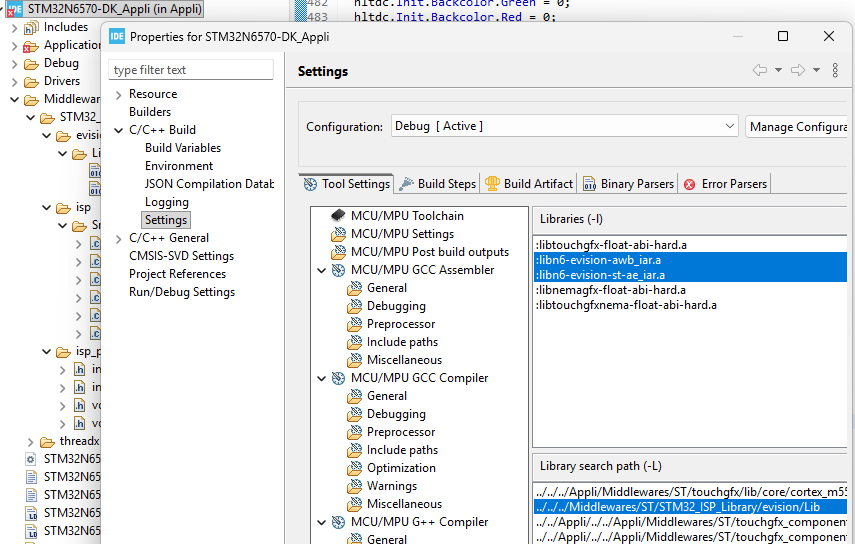855x544 pixels.
Task: Open Preprocessor icon under GCC Assembler
Action: (354, 324)
